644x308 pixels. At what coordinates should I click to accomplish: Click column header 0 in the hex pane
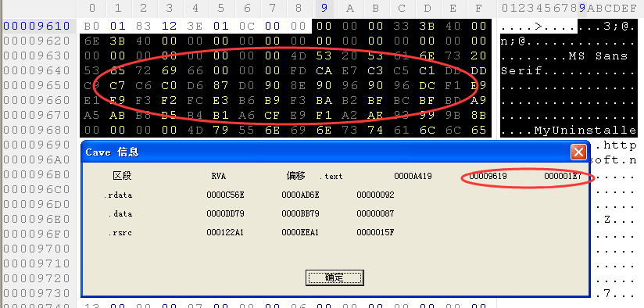92,8
